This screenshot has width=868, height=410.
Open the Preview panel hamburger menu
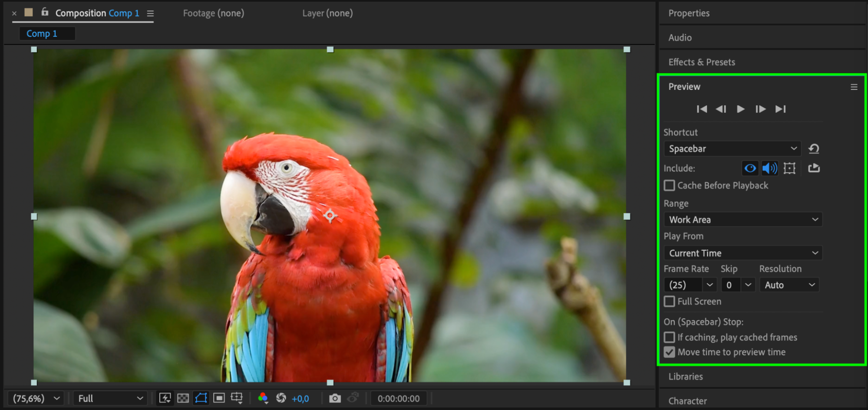[854, 87]
